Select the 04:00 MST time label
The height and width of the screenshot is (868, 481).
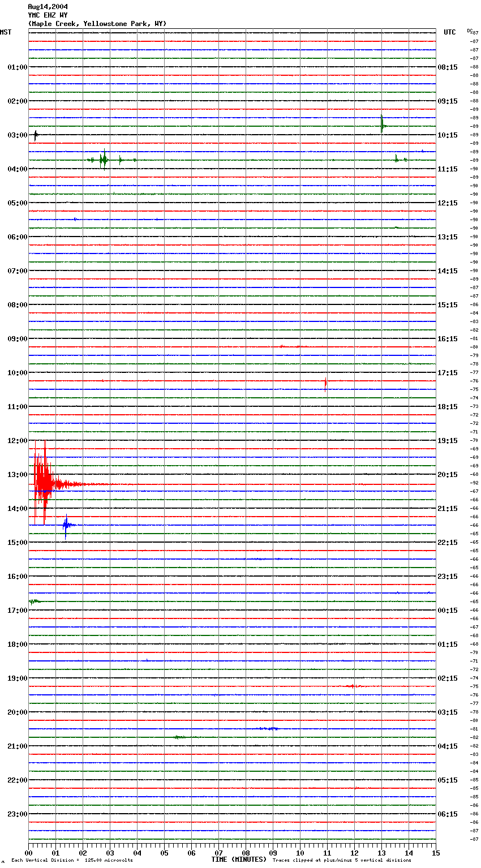pos(18,169)
